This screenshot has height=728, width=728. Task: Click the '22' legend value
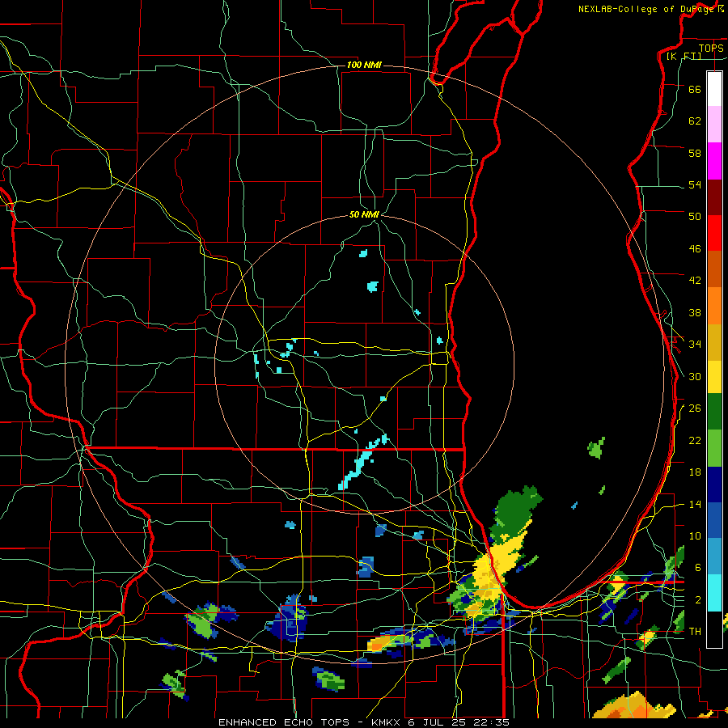click(695, 441)
